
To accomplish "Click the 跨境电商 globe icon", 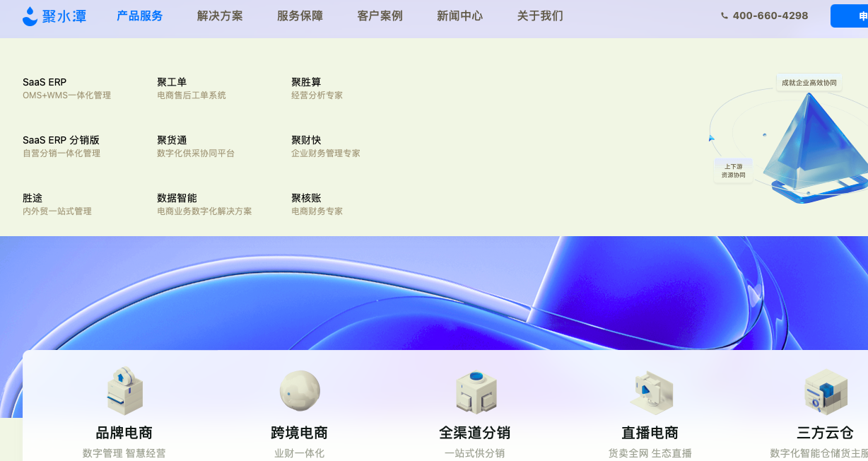I will click(x=300, y=390).
